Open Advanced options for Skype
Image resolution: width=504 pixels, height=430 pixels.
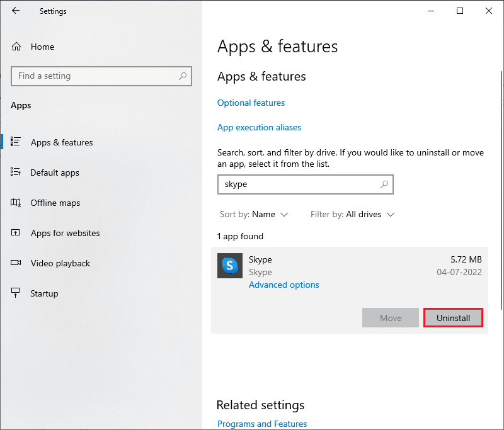coord(283,285)
